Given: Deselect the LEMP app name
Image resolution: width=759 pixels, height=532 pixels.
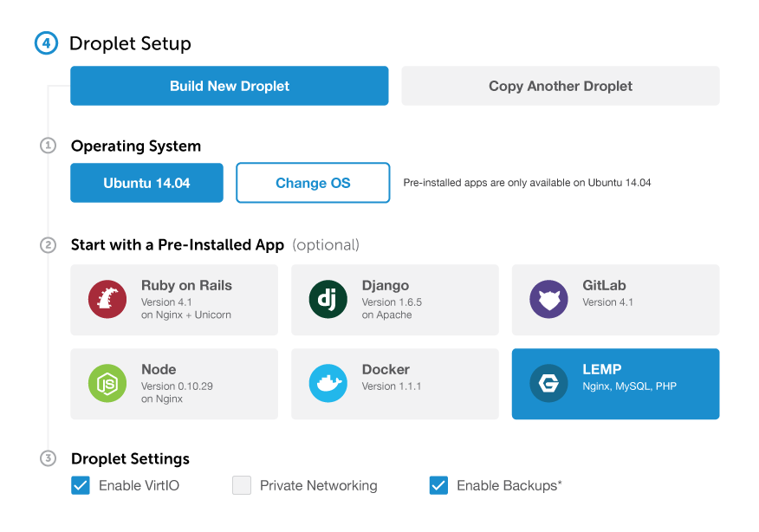Looking at the screenshot, I should click(601, 369).
